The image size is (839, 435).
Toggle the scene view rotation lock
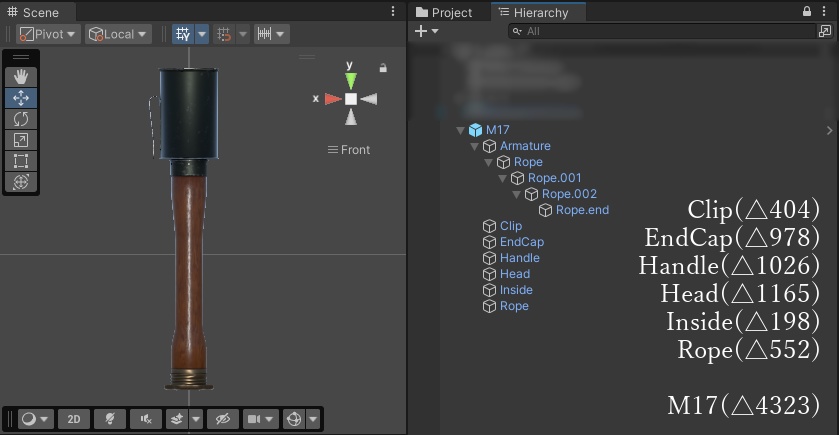point(383,68)
